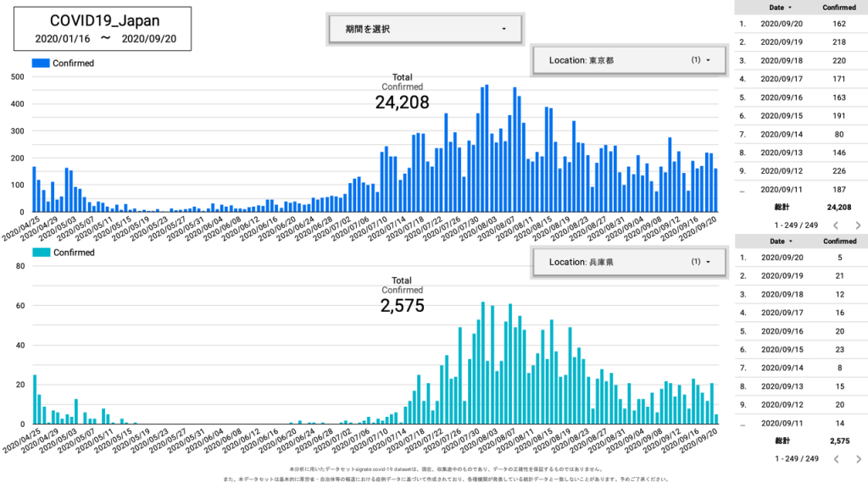The height and width of the screenshot is (488, 868).
Task: Click the teal Confirmed legend swatch
Action: tap(41, 252)
